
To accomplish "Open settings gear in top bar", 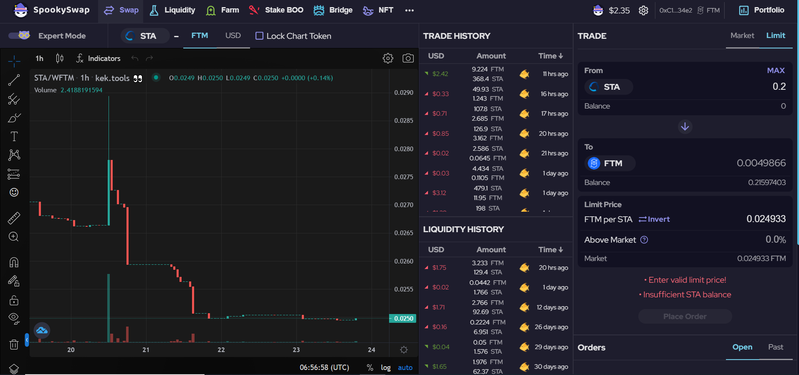I will tap(644, 10).
